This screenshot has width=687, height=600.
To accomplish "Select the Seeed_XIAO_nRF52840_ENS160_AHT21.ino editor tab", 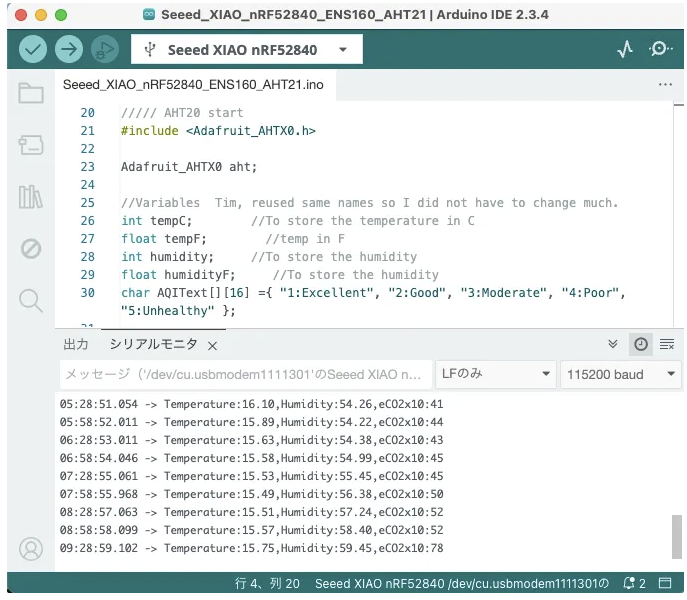I will point(193,85).
